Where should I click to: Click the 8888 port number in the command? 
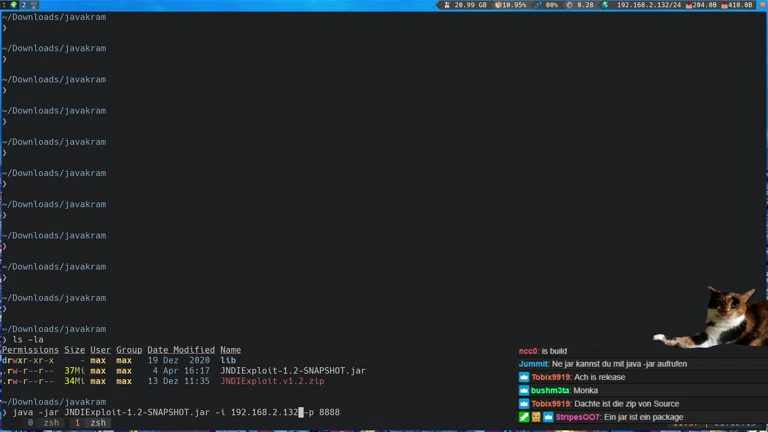pyautogui.click(x=329, y=412)
